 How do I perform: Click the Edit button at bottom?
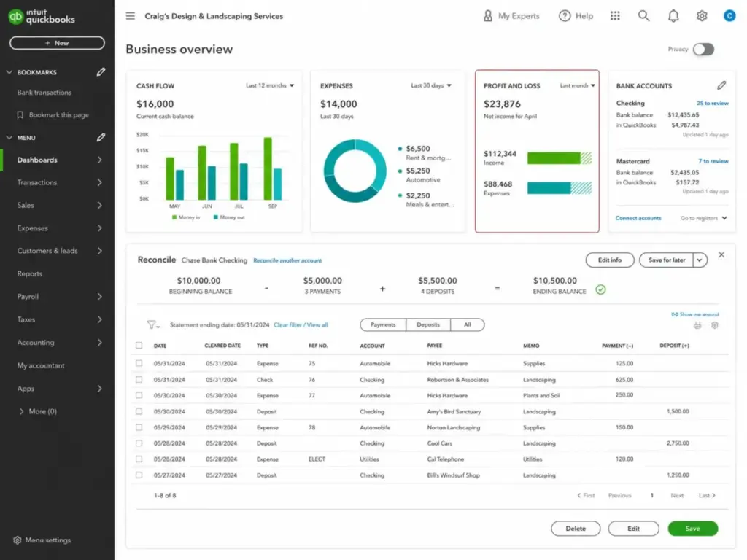(x=633, y=529)
